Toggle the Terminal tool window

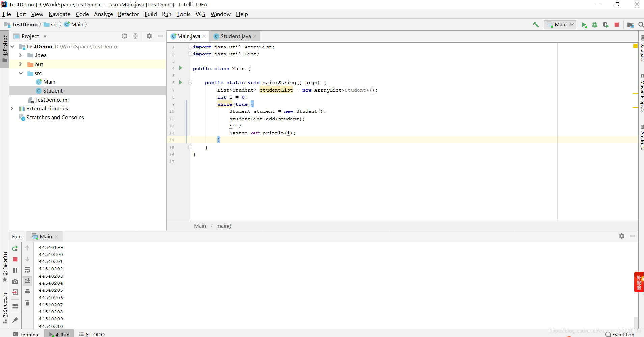(x=26, y=334)
